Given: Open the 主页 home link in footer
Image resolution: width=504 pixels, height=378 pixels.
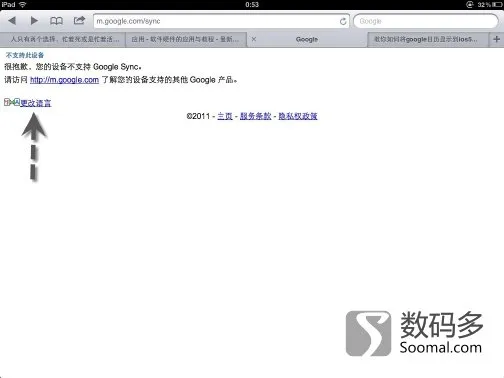Looking at the screenshot, I should click(225, 116).
